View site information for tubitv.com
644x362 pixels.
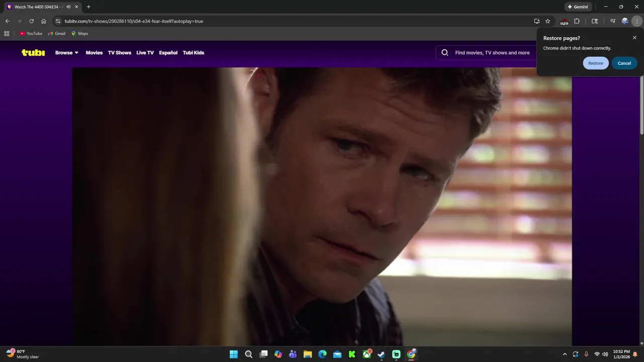click(58, 21)
